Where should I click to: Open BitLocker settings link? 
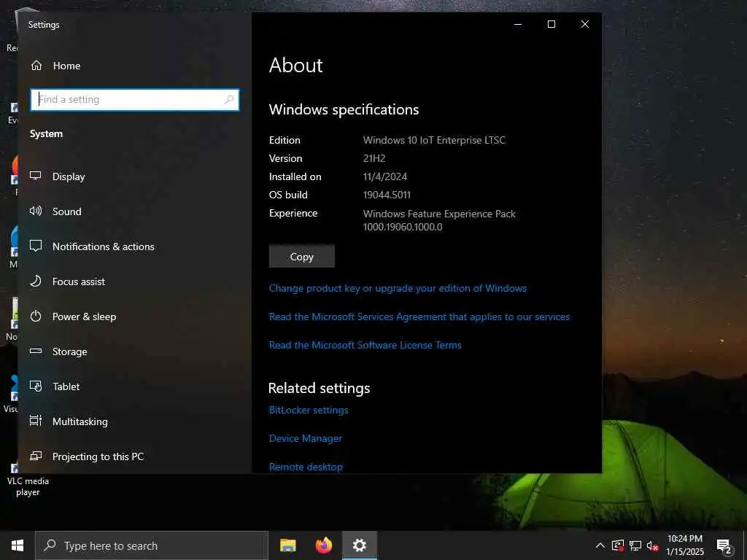[x=309, y=410]
